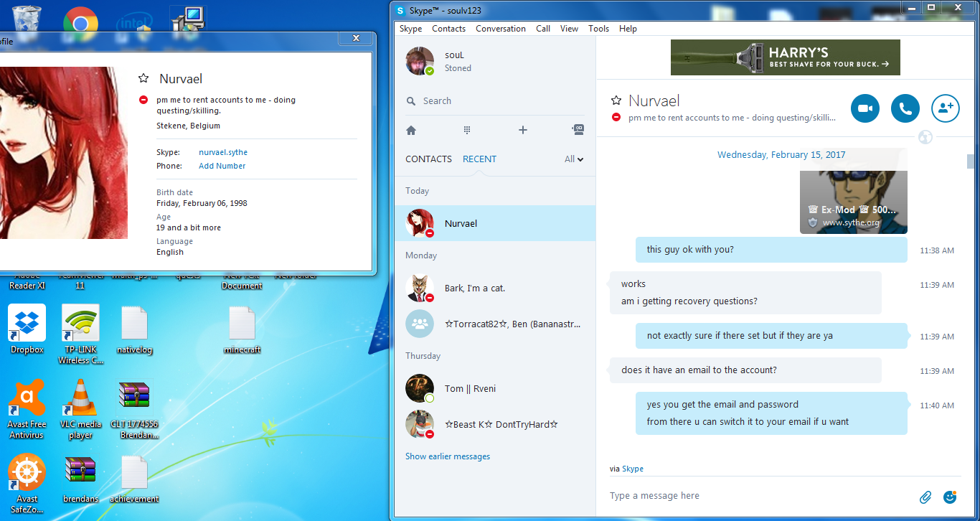Click the Nurvael name in the conversation header
The image size is (980, 521).
coord(654,100)
